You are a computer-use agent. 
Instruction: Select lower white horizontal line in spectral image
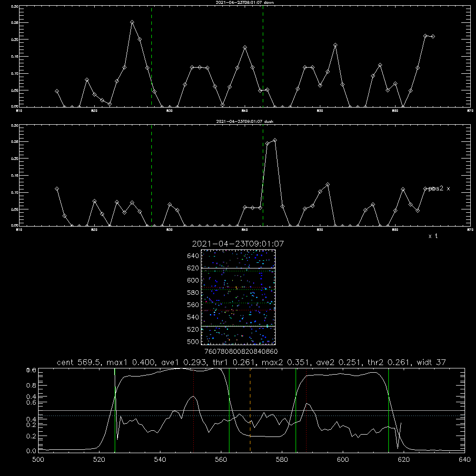(x=238, y=327)
